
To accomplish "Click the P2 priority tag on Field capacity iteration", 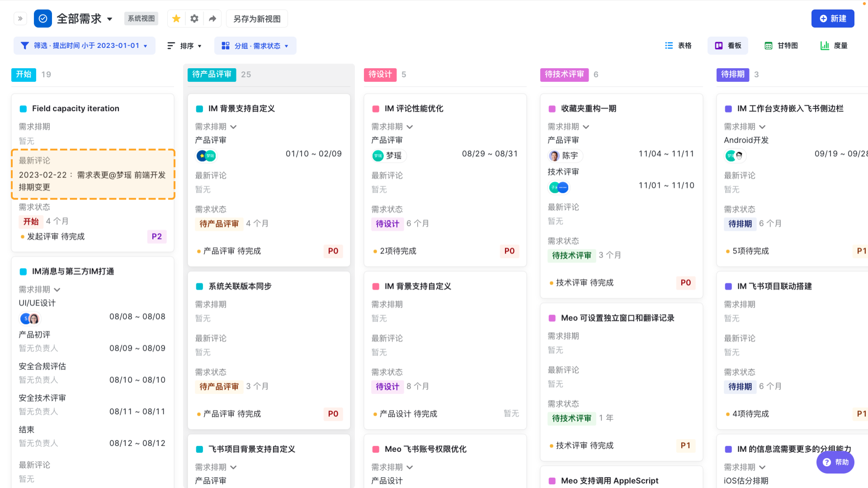I will (x=157, y=236).
